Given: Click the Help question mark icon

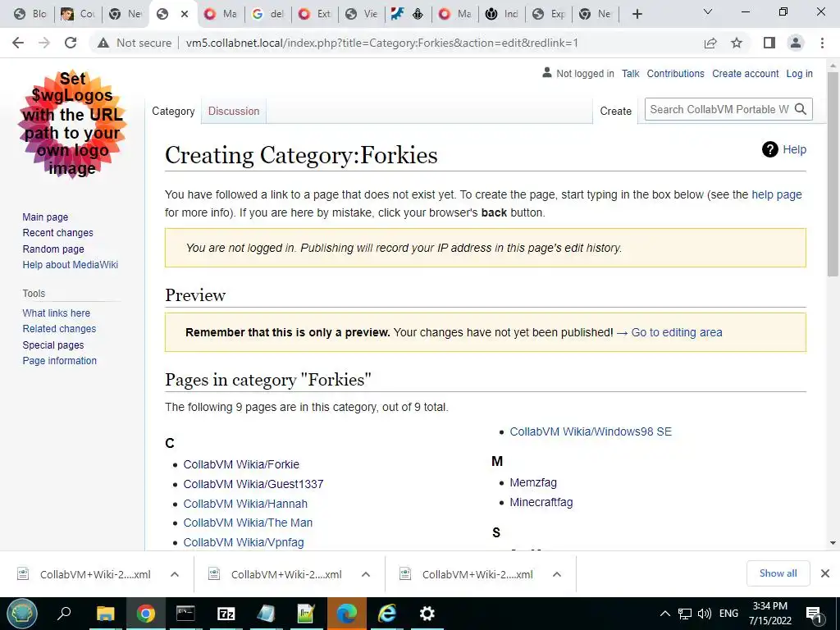Looking at the screenshot, I should [x=769, y=149].
